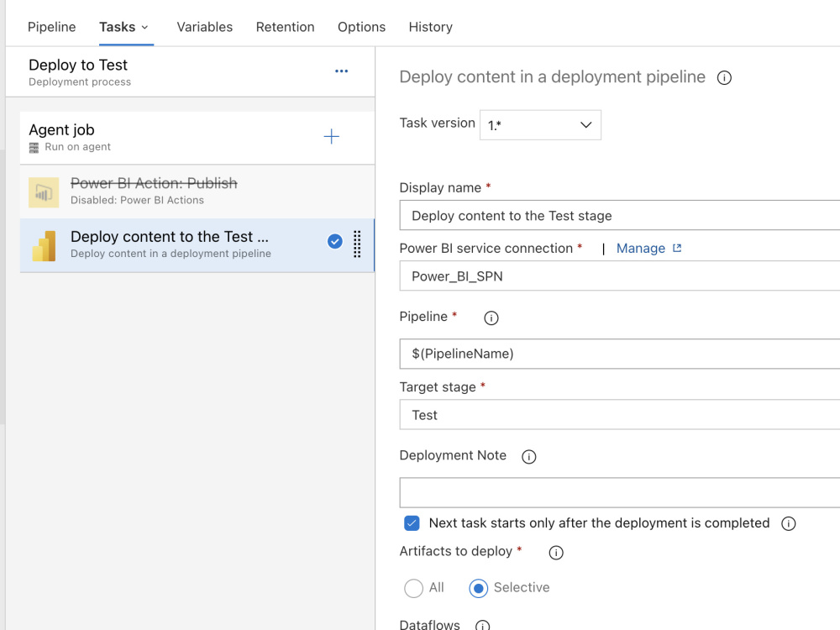Screen dimensions: 840x630
Task: View info tooltip next to Pipeline field
Action: tap(491, 318)
